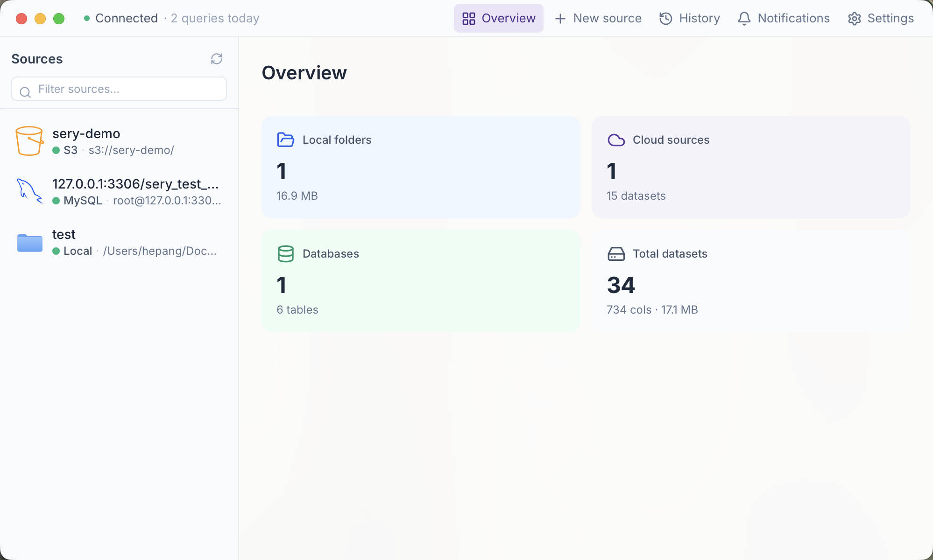Image resolution: width=933 pixels, height=560 pixels.
Task: Click the History clock icon
Action: tap(665, 18)
